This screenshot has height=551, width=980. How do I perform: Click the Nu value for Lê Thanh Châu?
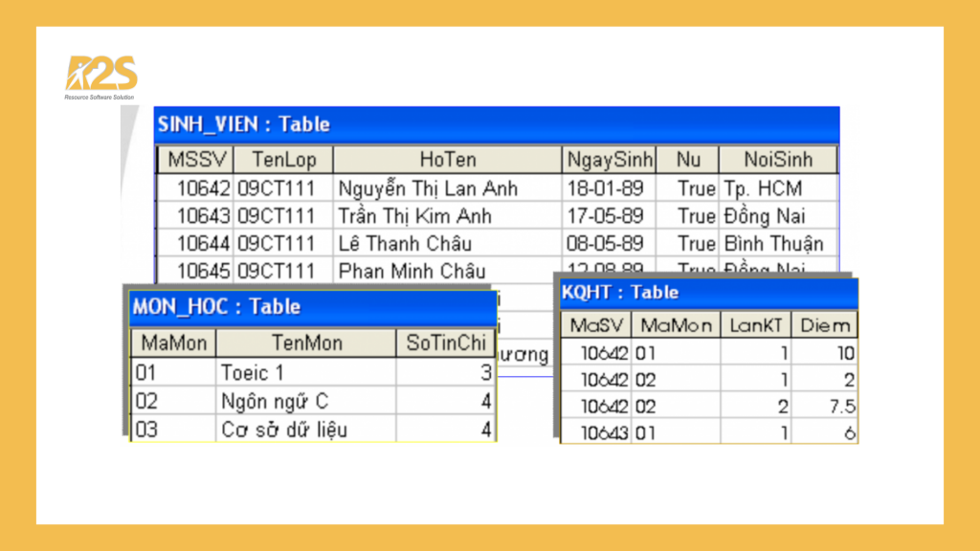686,243
